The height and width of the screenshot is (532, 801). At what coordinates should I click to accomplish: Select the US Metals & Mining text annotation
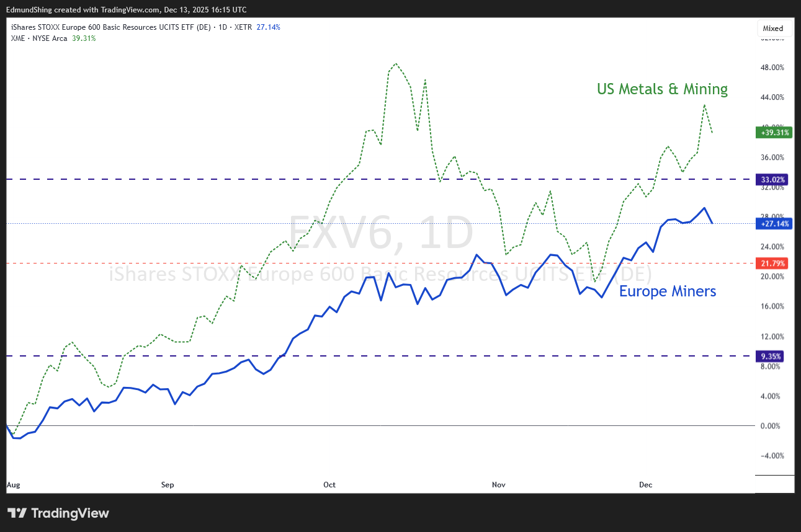(662, 89)
